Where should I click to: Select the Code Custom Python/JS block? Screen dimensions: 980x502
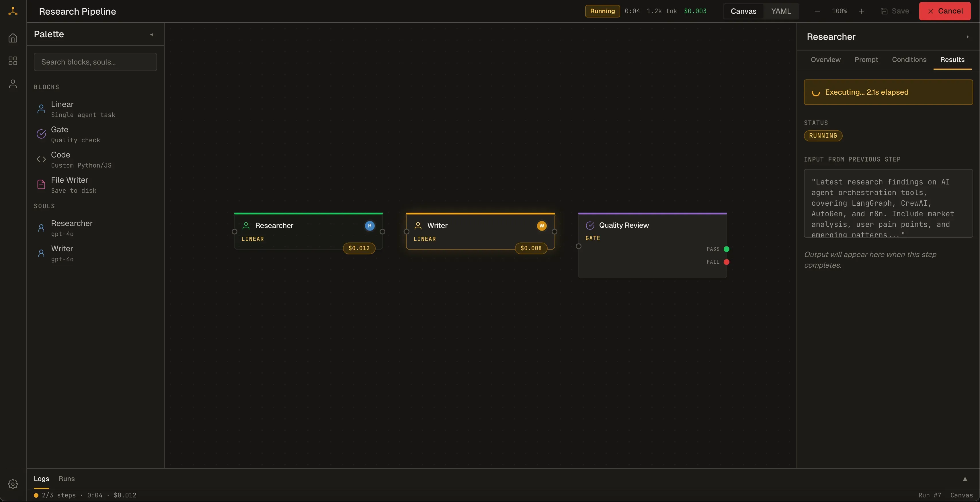pos(81,159)
